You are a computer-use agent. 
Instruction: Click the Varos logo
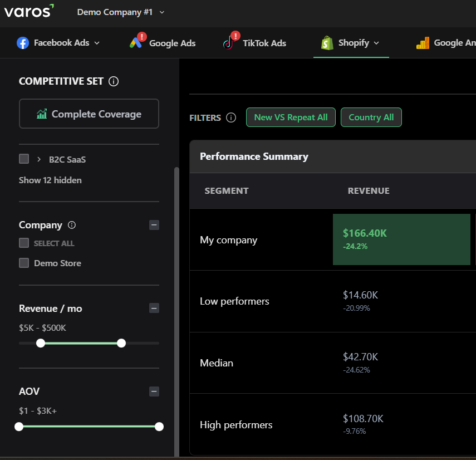[x=29, y=11]
